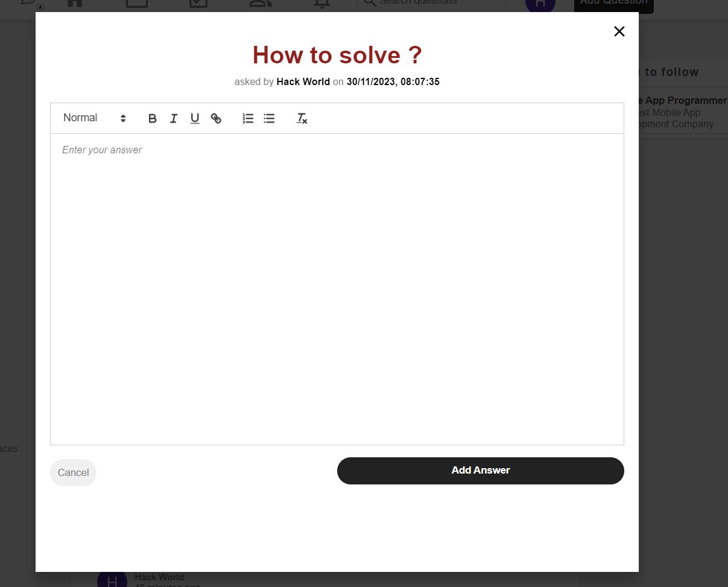This screenshot has height=587, width=728.
Task: Apply italic formatting in the editor toolbar
Action: (x=174, y=118)
